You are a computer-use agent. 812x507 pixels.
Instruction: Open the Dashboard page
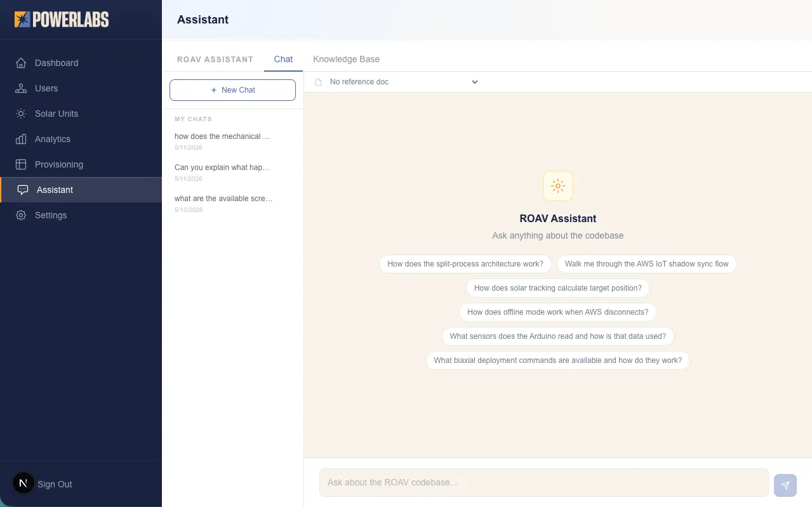click(81, 63)
